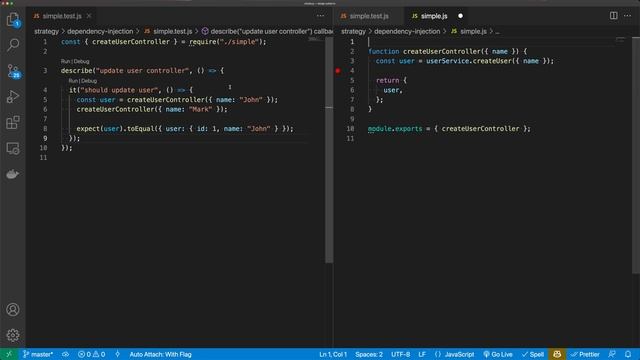Open errors and warnings count in status bar
This screenshot has width=640, height=360.
point(91,354)
